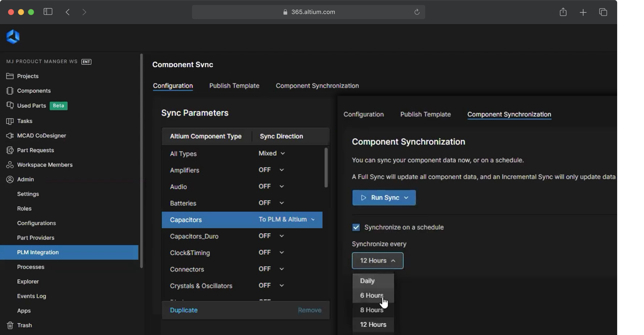The height and width of the screenshot is (335, 644).
Task: Choose the Daily sync interval option
Action: [x=367, y=281]
